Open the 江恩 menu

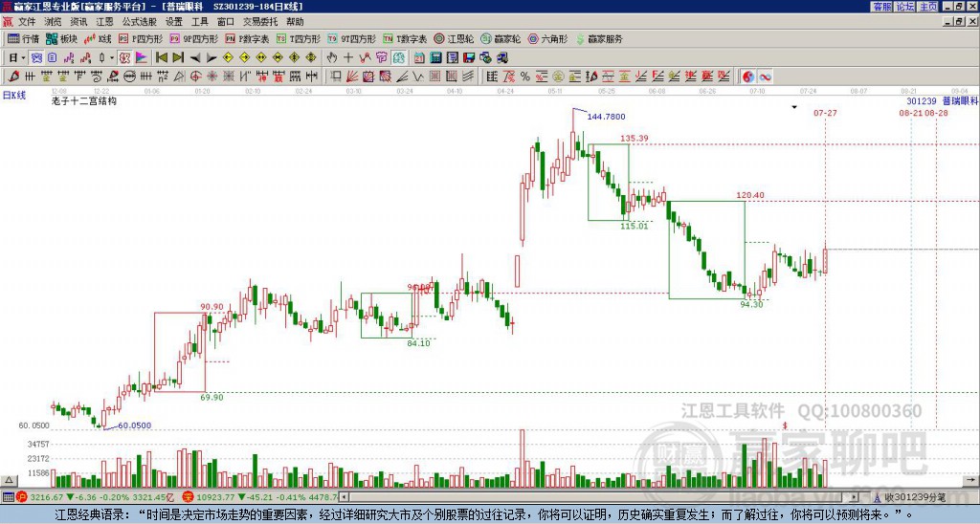click(x=105, y=22)
